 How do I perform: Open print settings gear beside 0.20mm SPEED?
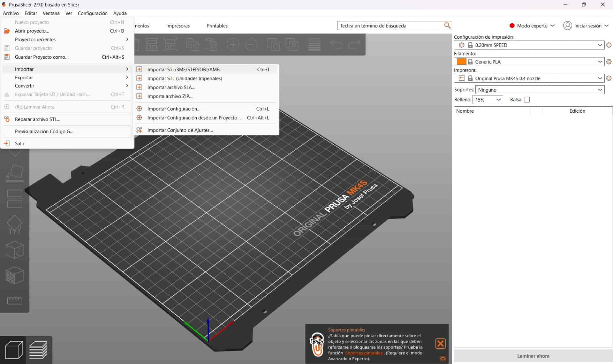tap(609, 45)
